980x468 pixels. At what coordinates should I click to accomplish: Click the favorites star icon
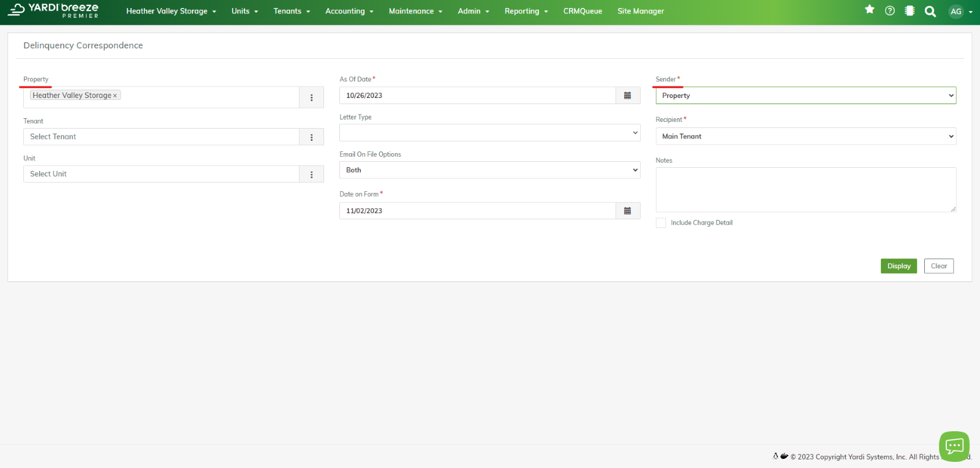(x=869, y=10)
